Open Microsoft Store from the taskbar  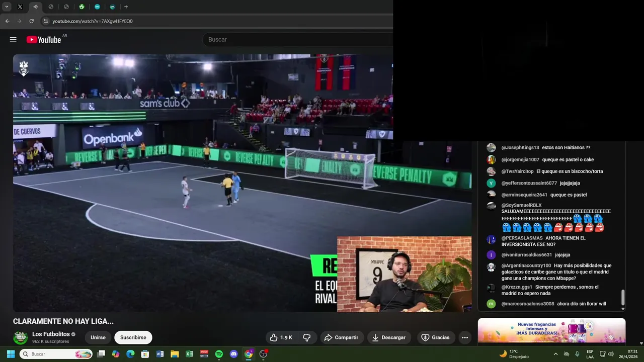(145, 354)
